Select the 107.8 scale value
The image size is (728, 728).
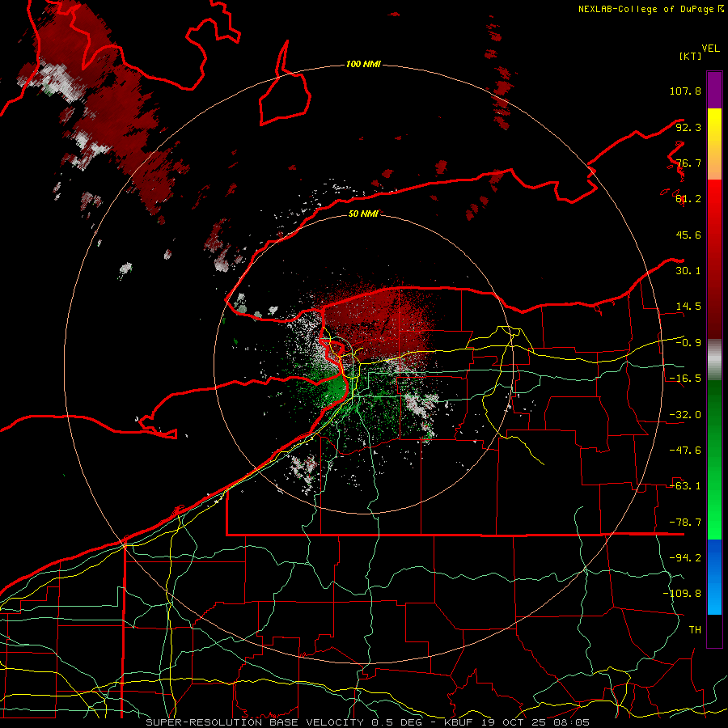click(x=685, y=91)
